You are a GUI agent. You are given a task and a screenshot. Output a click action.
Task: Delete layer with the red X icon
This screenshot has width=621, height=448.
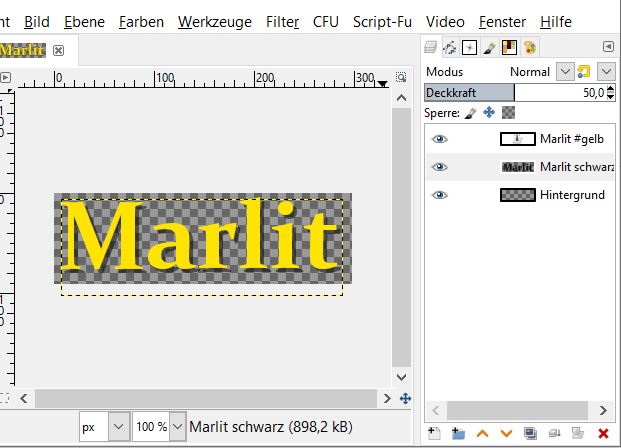(603, 433)
